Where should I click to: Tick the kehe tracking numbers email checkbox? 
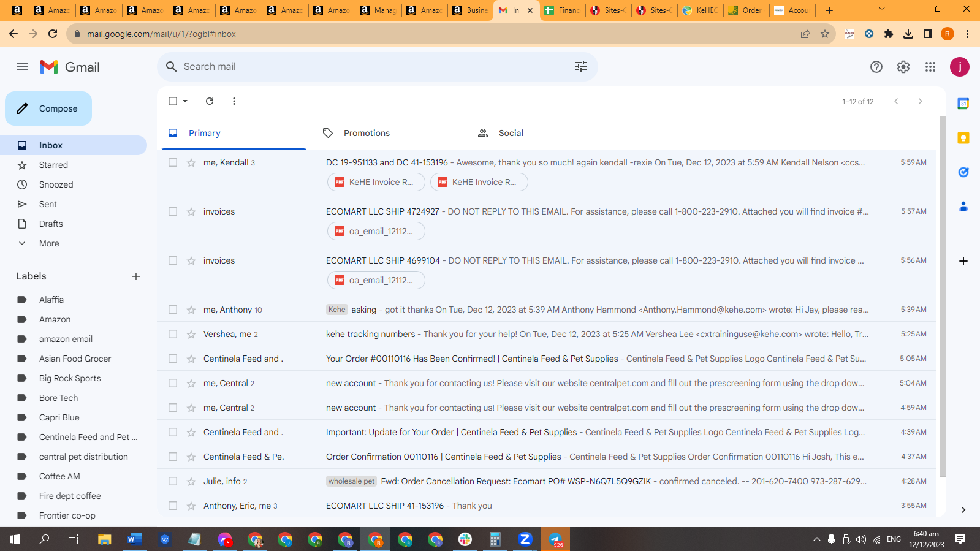tap(173, 334)
